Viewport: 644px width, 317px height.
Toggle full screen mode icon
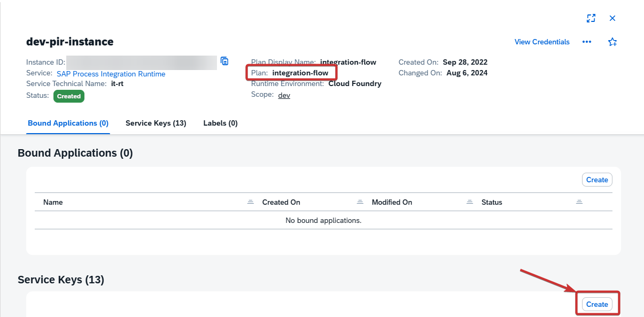tap(591, 18)
